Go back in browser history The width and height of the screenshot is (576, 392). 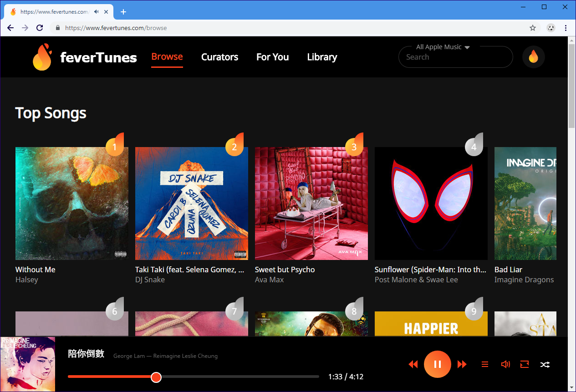(10, 28)
